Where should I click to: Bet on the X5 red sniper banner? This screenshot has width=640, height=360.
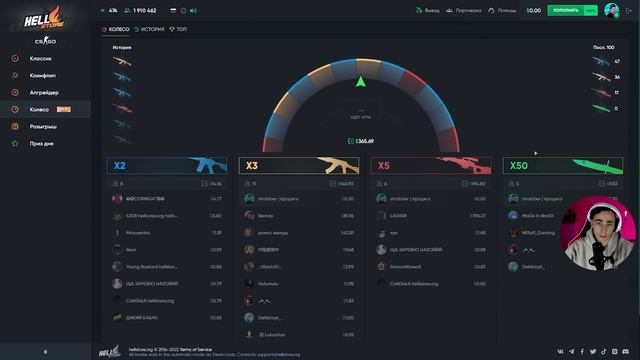click(x=431, y=165)
